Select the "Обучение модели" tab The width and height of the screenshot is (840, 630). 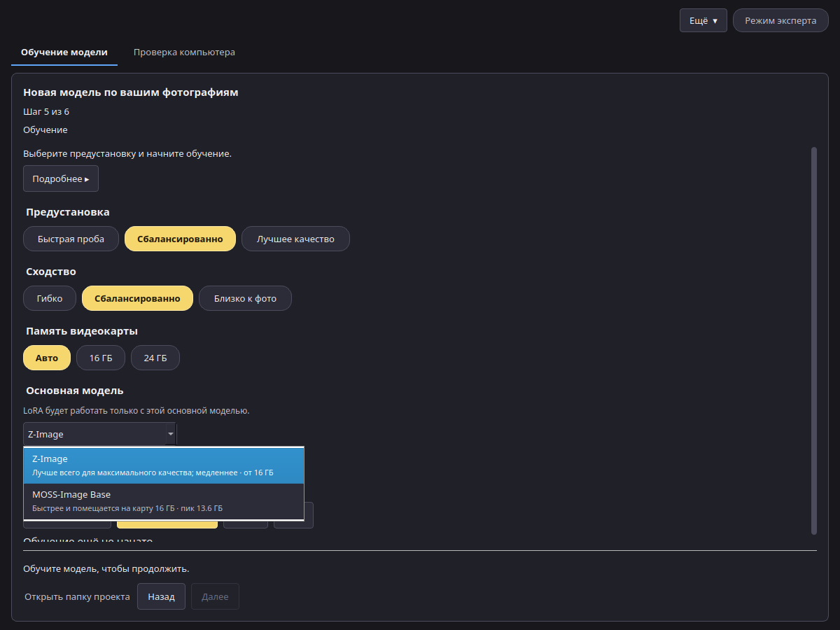tap(64, 52)
